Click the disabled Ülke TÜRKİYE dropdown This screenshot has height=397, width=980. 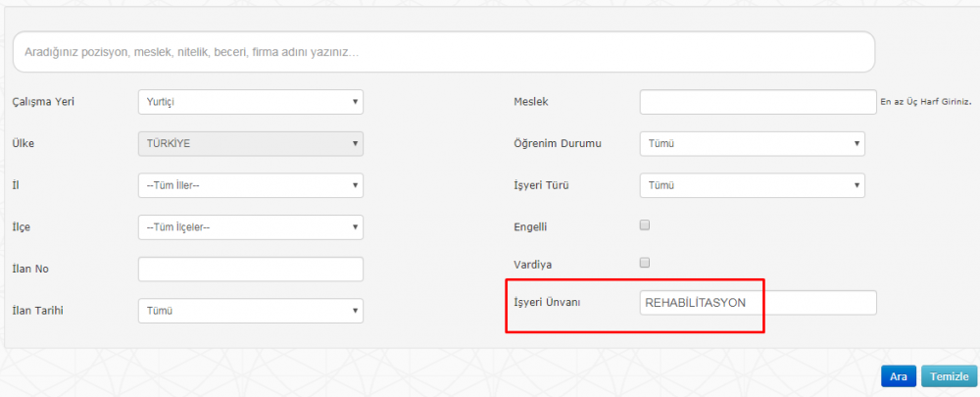(x=251, y=143)
